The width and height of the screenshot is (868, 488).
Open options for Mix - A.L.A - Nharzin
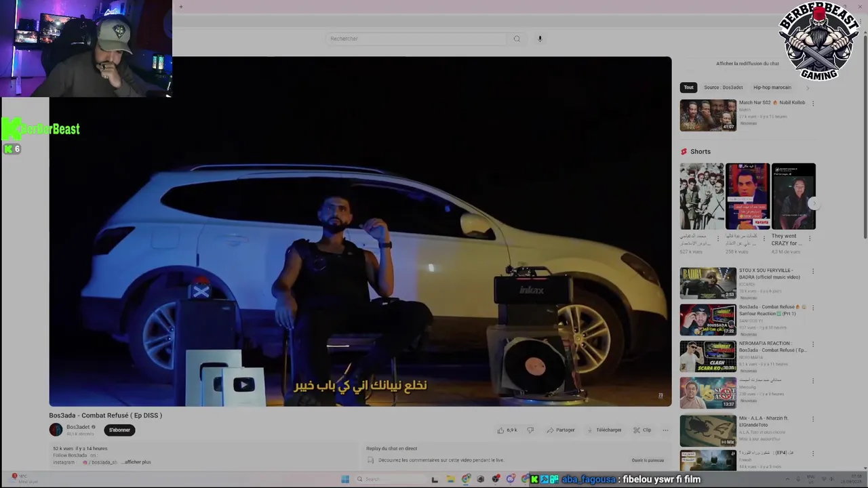pos(813,418)
